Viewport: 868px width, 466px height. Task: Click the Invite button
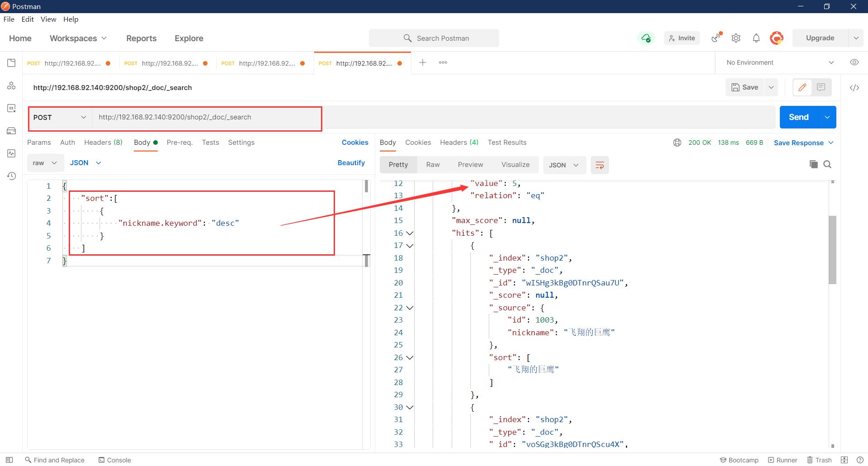682,38
